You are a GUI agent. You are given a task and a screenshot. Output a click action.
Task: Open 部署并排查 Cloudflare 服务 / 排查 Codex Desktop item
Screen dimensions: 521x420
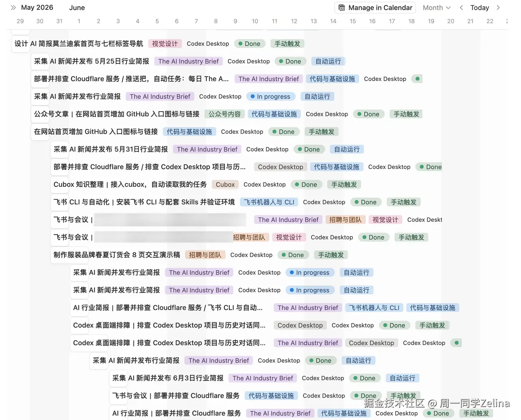click(x=150, y=167)
